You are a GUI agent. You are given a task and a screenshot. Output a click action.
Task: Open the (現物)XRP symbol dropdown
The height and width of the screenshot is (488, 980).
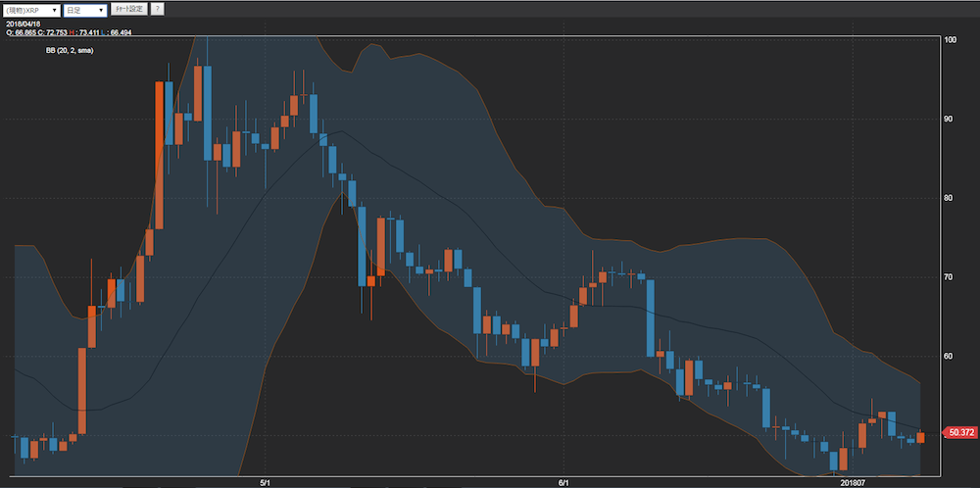[x=31, y=10]
